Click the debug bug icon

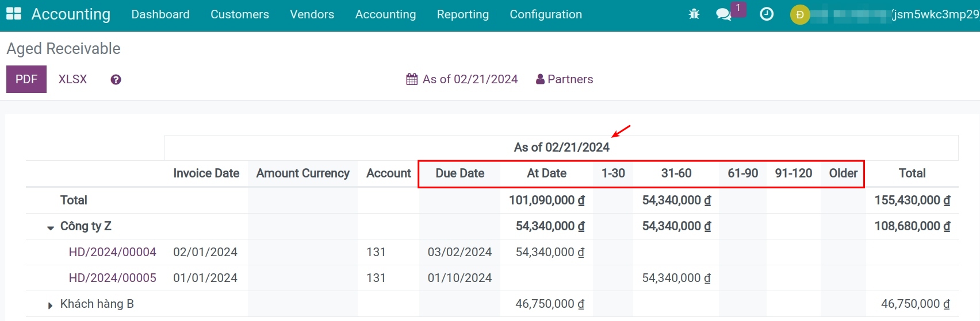694,14
